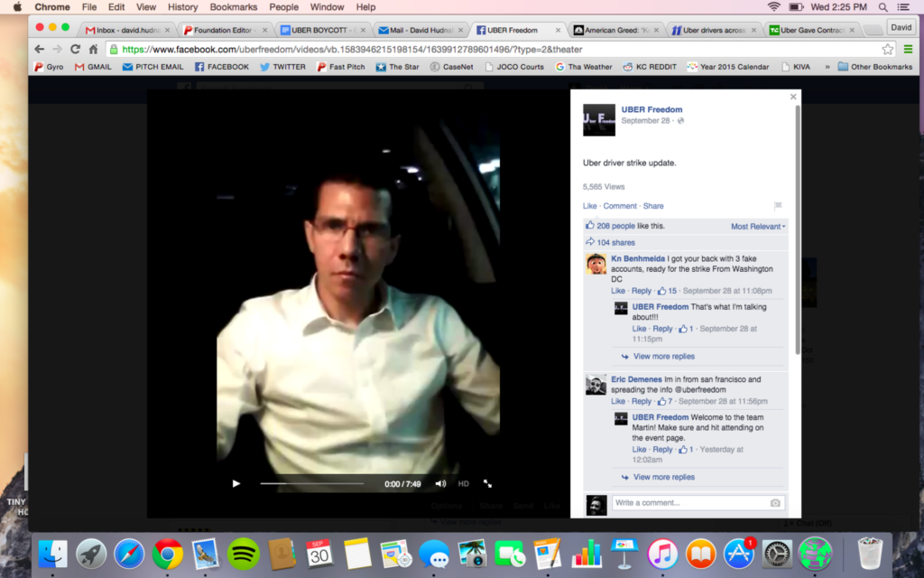Launch Spotify from the dock
Viewport: 924px width, 578px height.
click(244, 554)
